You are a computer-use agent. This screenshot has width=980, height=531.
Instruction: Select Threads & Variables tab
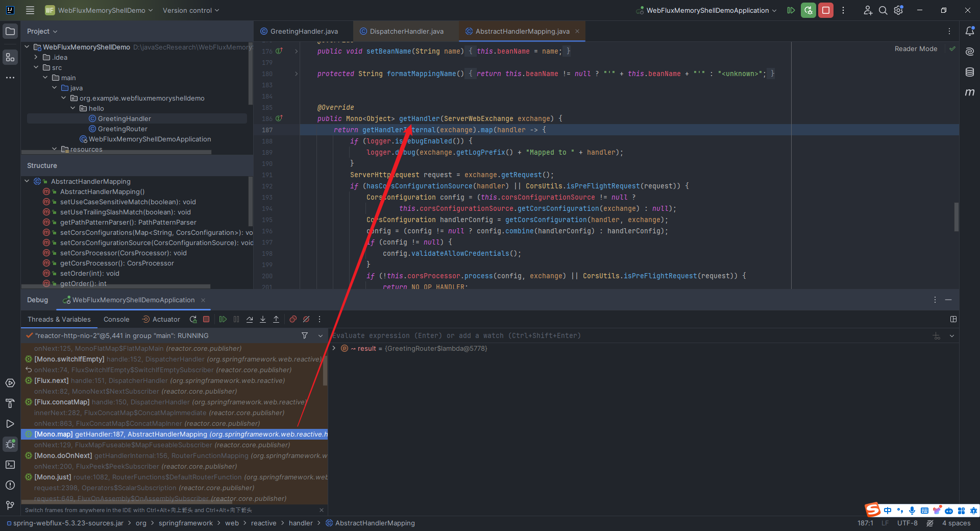point(59,320)
